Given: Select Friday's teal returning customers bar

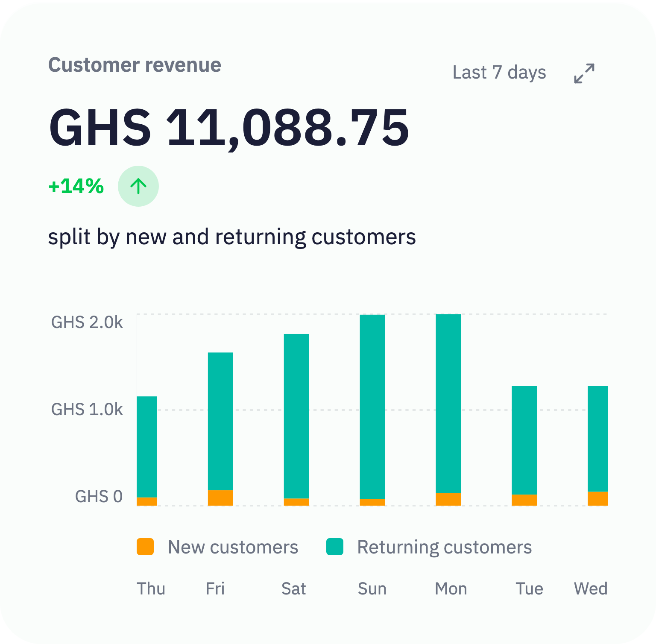Looking at the screenshot, I should tap(220, 421).
